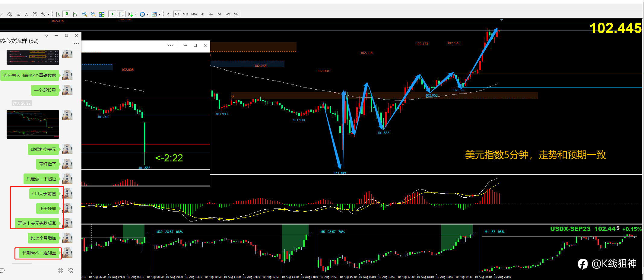Select the text label tool

coord(35,14)
